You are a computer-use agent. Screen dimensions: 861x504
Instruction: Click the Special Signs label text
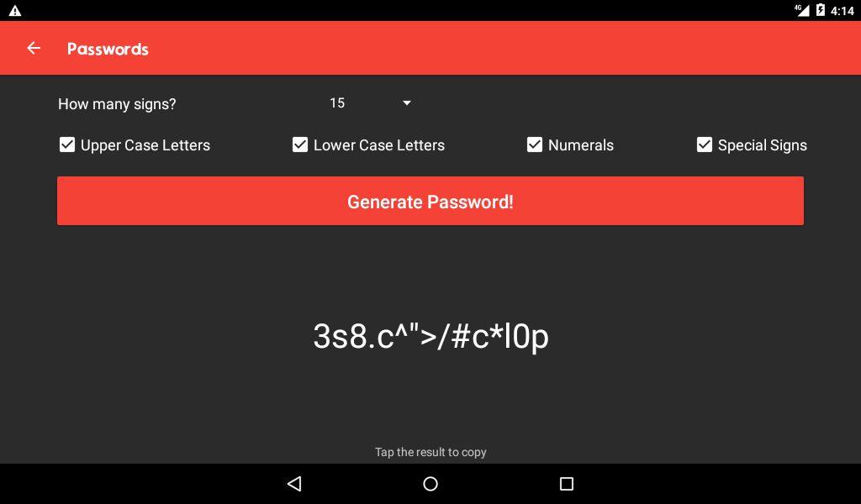[762, 145]
